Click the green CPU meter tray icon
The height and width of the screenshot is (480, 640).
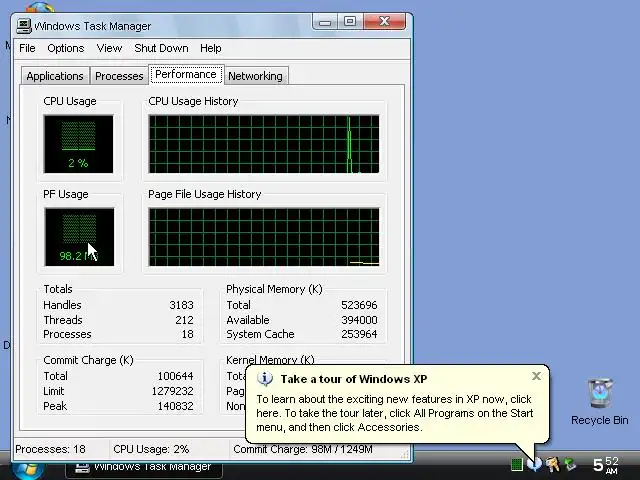(x=517, y=464)
